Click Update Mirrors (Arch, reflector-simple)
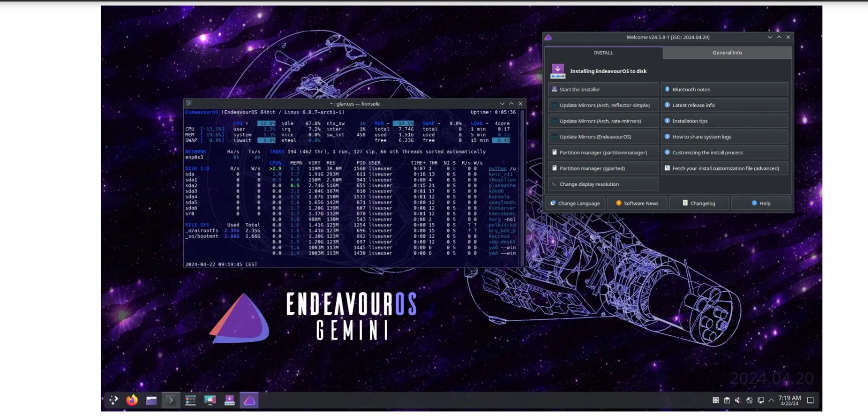The image size is (868, 420). click(604, 105)
